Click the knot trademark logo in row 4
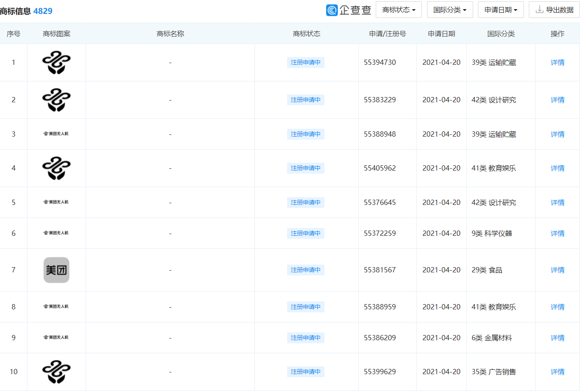This screenshot has height=392, width=581. [x=56, y=168]
